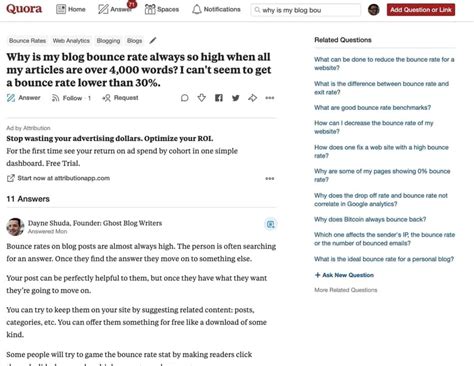
Task: Click Ask New Question
Action: point(344,275)
